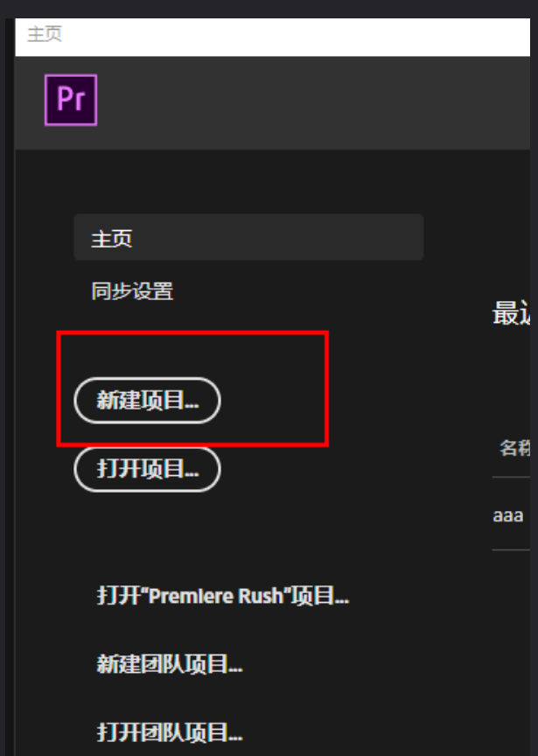The width and height of the screenshot is (538, 756).
Task: Highlight the Home (主页) navigation entry
Action: (x=248, y=238)
